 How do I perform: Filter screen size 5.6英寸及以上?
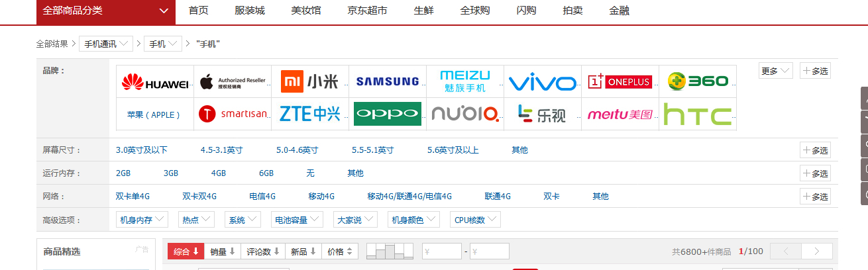[453, 150]
